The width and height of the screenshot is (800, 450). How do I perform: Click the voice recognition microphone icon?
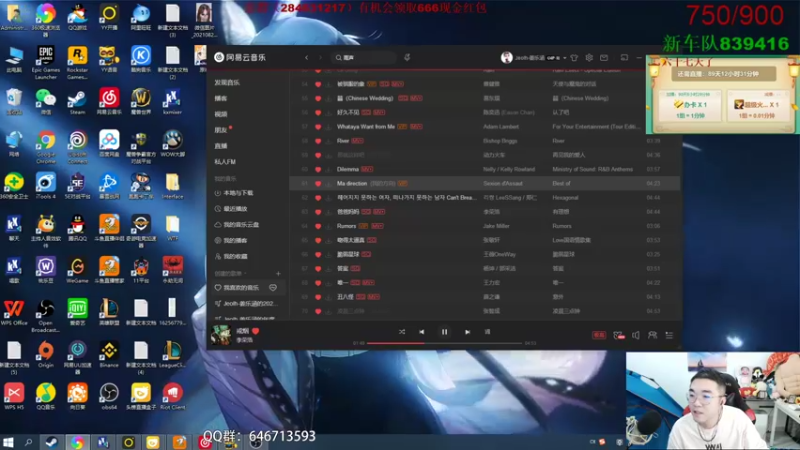407,58
